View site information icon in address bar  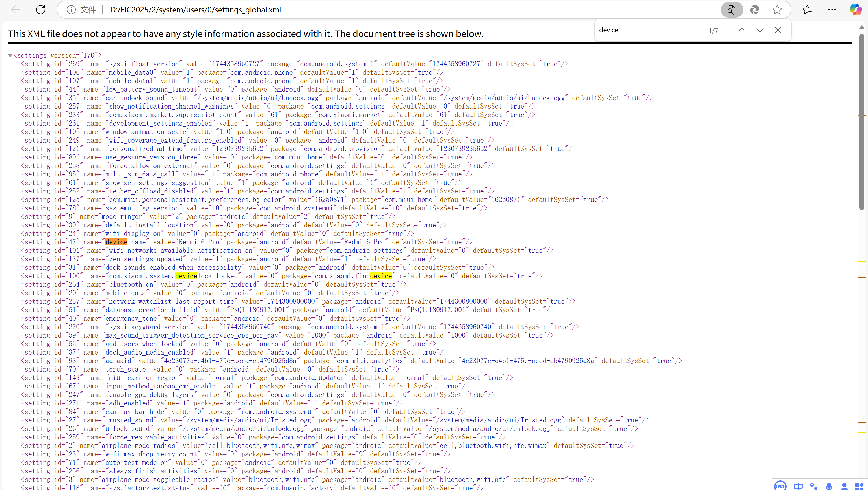coord(71,10)
